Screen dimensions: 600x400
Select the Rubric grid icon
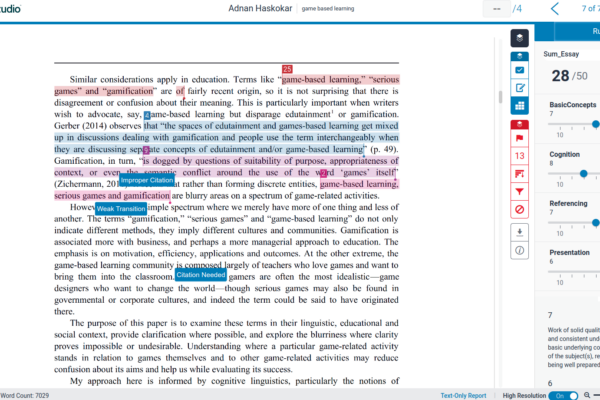coord(519,106)
